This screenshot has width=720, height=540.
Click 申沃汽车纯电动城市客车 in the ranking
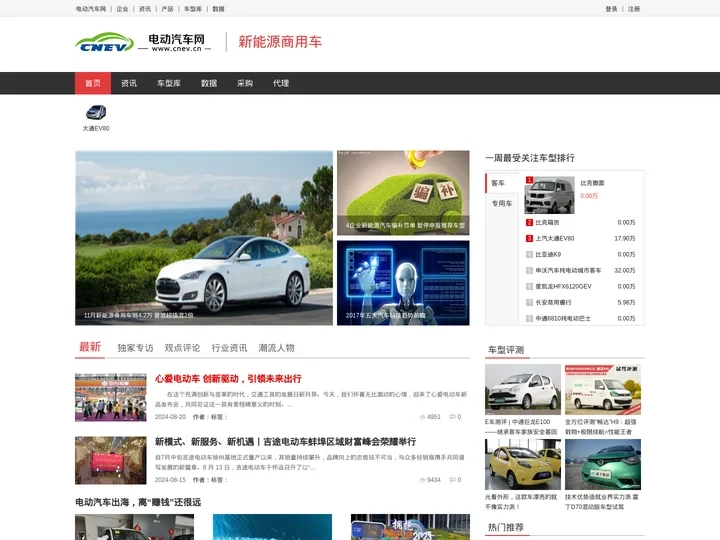click(568, 270)
